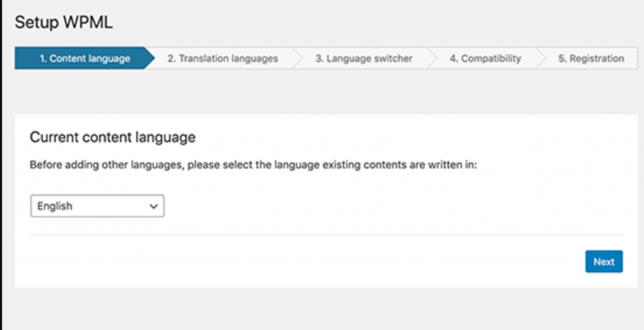Go to 5. Registration step
644x330 pixels.
point(591,58)
